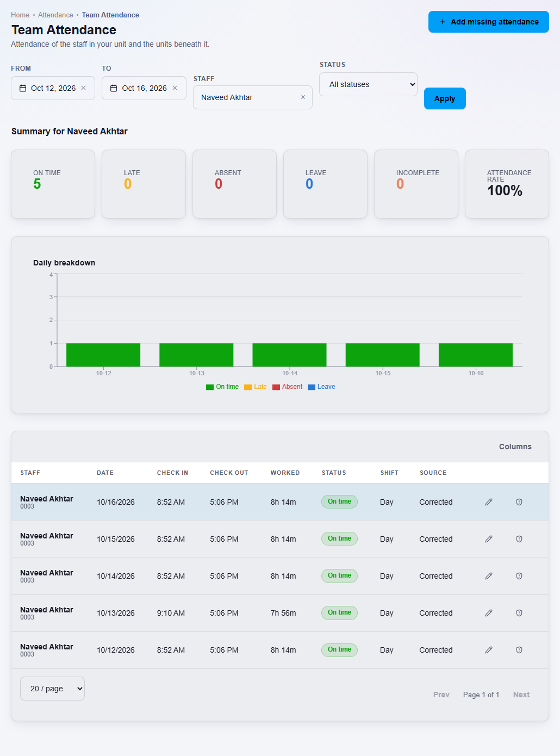Open shield action for 10/15/2026 row
The width and height of the screenshot is (560, 756).
pos(519,539)
